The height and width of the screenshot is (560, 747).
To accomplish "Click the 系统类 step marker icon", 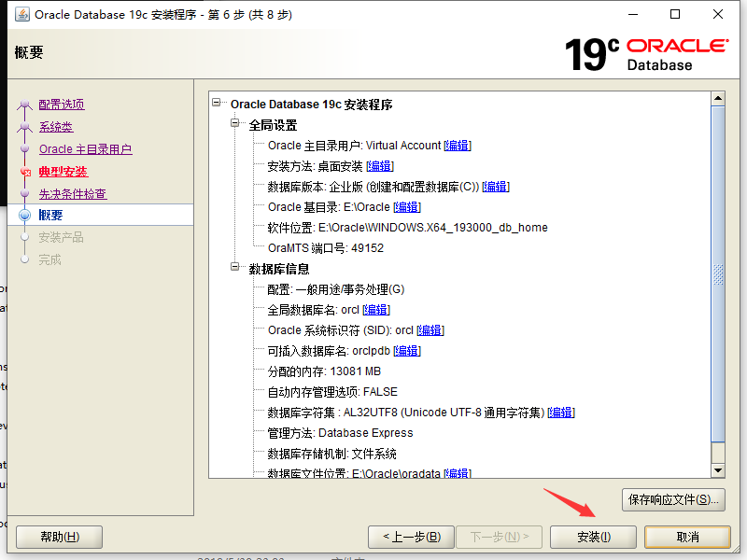I will (23, 127).
